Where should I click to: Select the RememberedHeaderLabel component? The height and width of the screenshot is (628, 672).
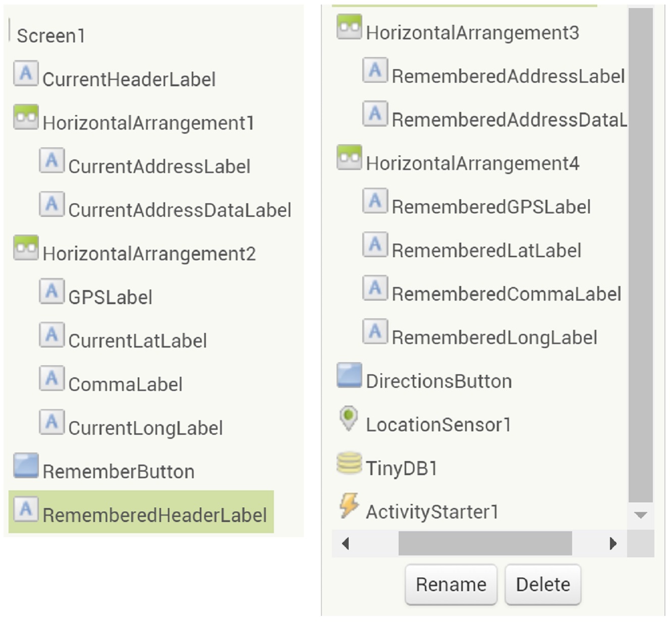[154, 515]
